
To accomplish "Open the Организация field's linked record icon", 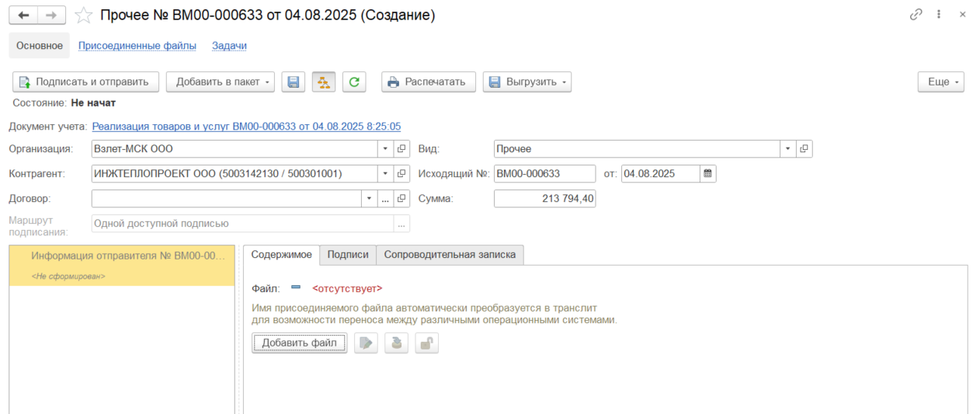I will click(401, 149).
